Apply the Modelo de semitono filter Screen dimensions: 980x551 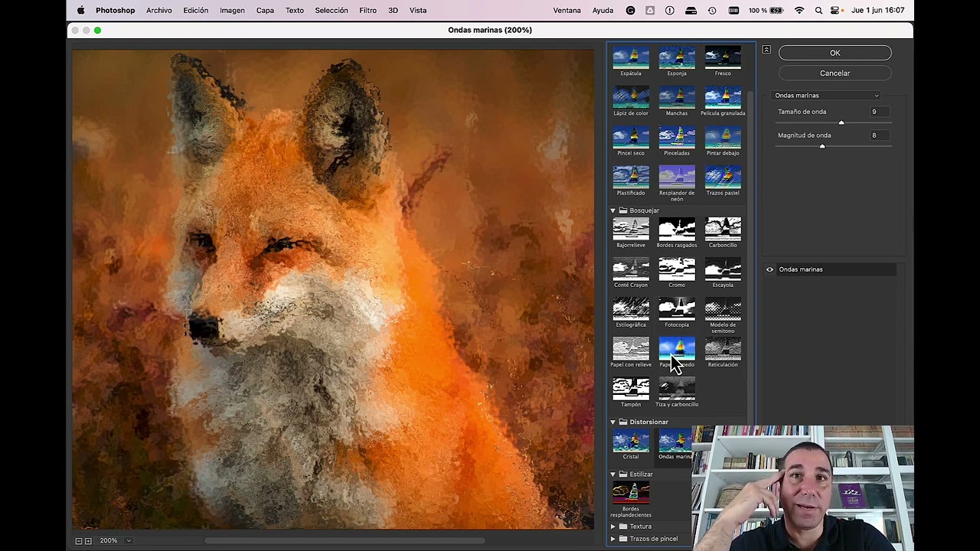(723, 309)
